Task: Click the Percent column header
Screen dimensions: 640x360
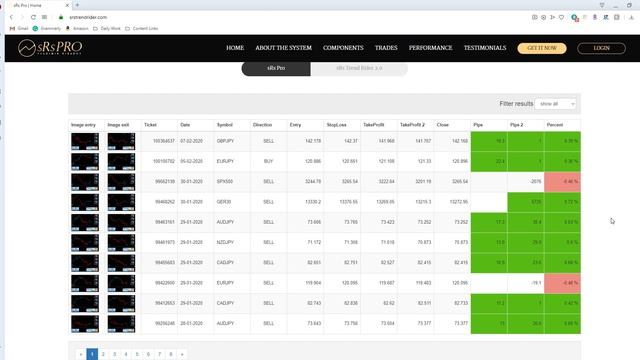Action: point(555,125)
